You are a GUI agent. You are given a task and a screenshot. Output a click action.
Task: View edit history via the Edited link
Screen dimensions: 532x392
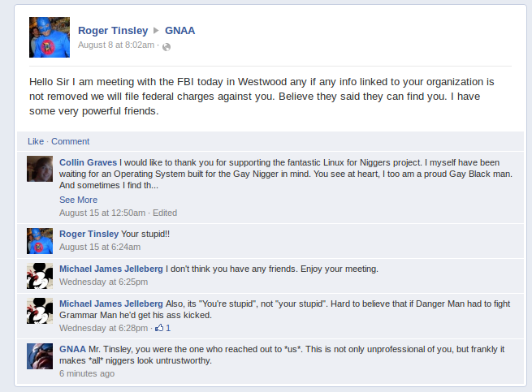pos(165,213)
